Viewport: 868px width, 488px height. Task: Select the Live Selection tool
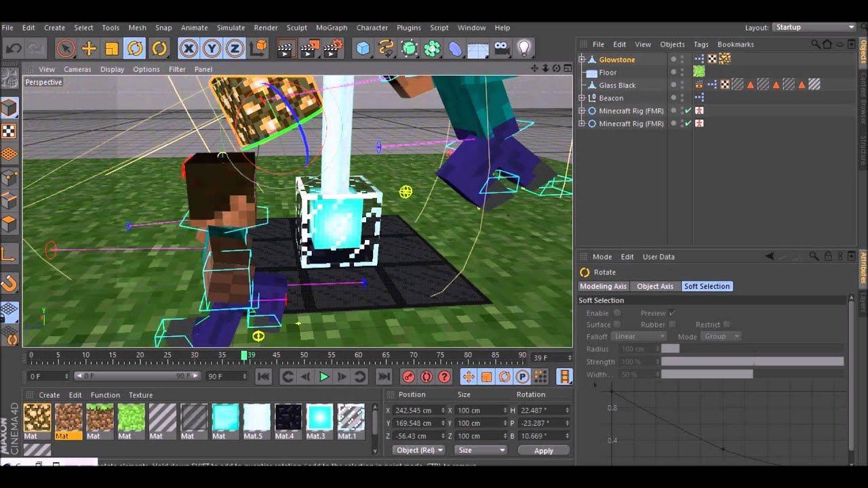66,48
